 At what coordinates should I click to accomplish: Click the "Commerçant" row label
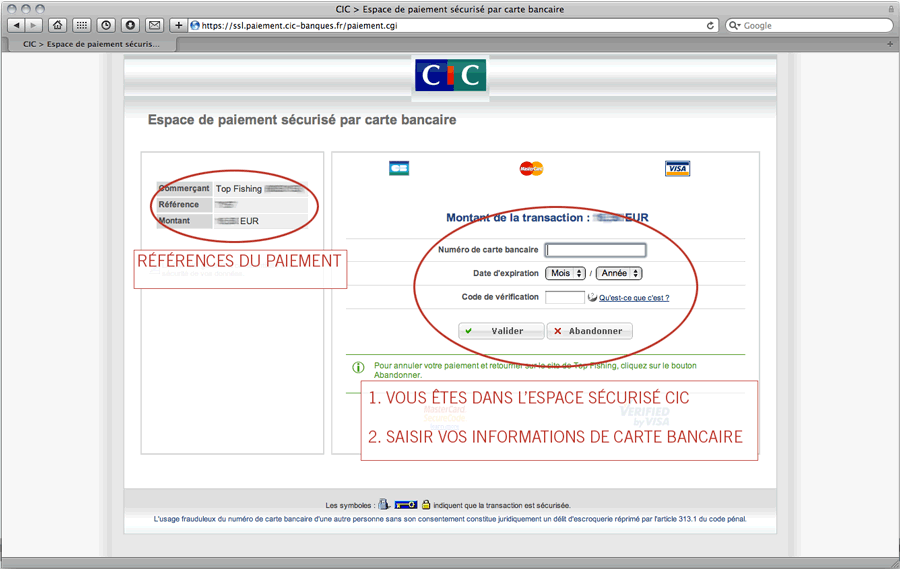point(184,188)
